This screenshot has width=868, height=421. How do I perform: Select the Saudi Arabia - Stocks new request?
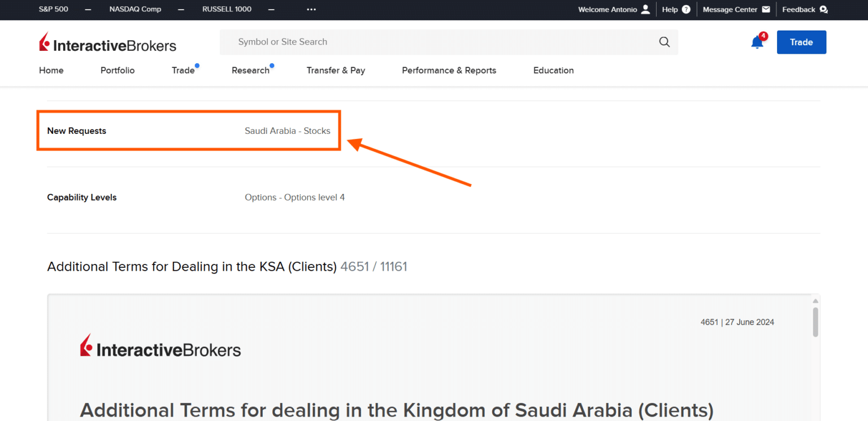[287, 131]
